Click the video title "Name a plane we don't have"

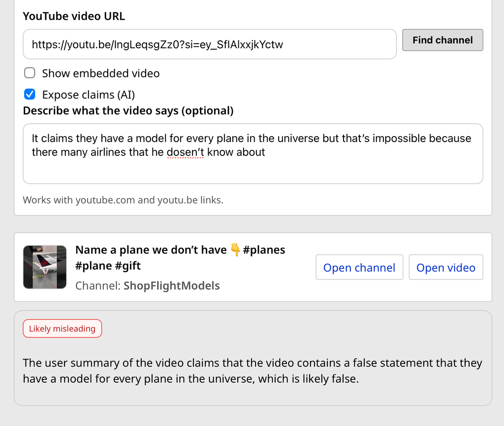151,250
